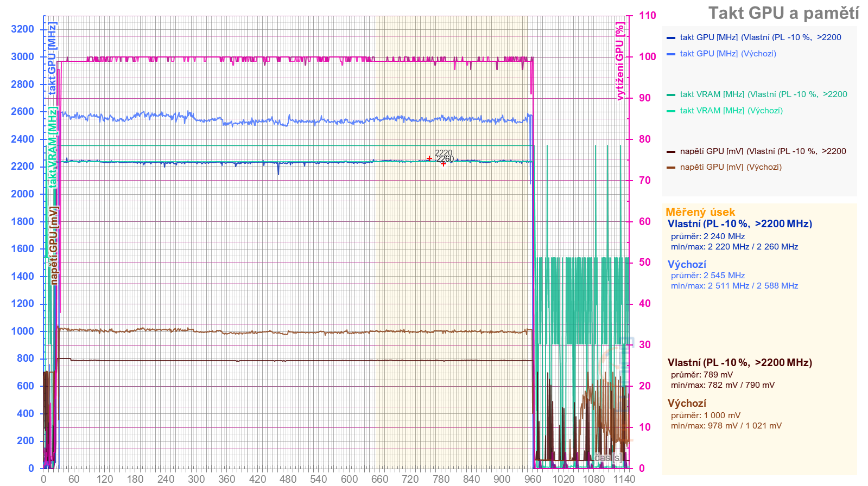Click the '2260' maximum data label

445,159
